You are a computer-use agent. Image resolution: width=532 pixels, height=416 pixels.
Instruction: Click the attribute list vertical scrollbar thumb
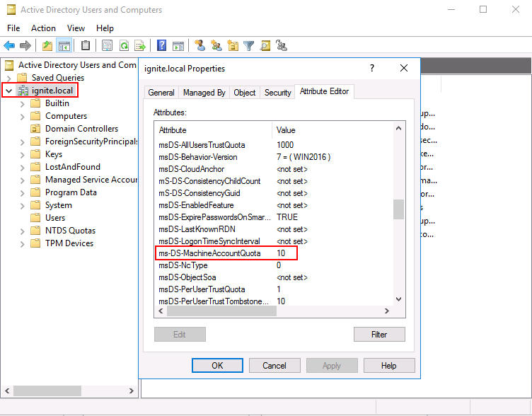point(399,209)
